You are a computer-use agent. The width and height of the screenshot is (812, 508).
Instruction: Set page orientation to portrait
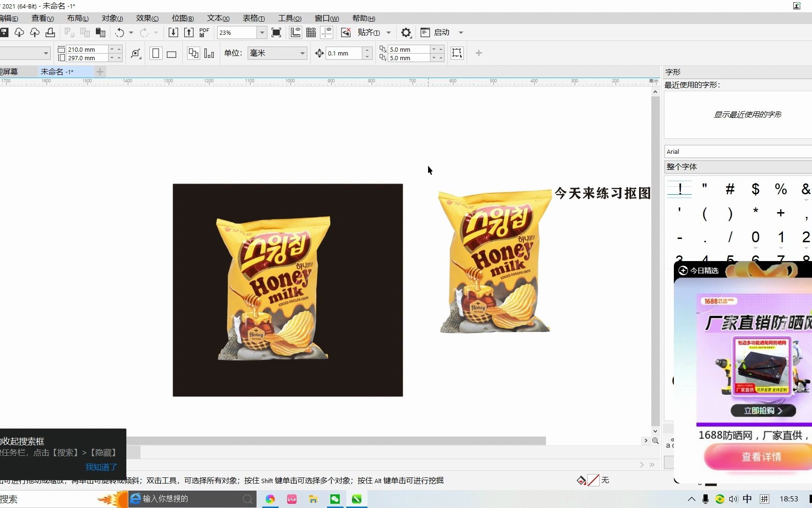coord(156,53)
